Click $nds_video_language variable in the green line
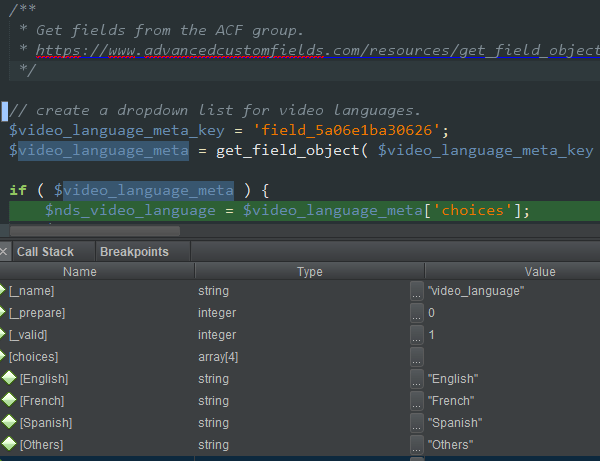This screenshot has width=600, height=461. [x=130, y=210]
